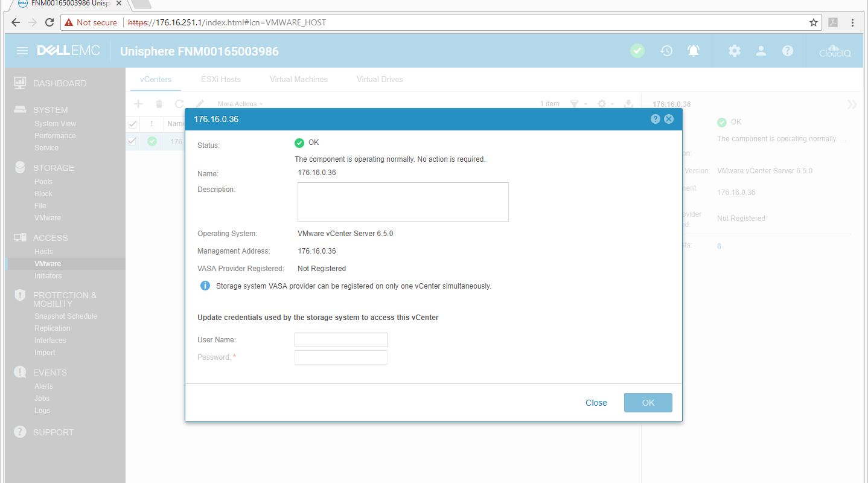Click the 176.16.0.36 link in details pane

736,193
